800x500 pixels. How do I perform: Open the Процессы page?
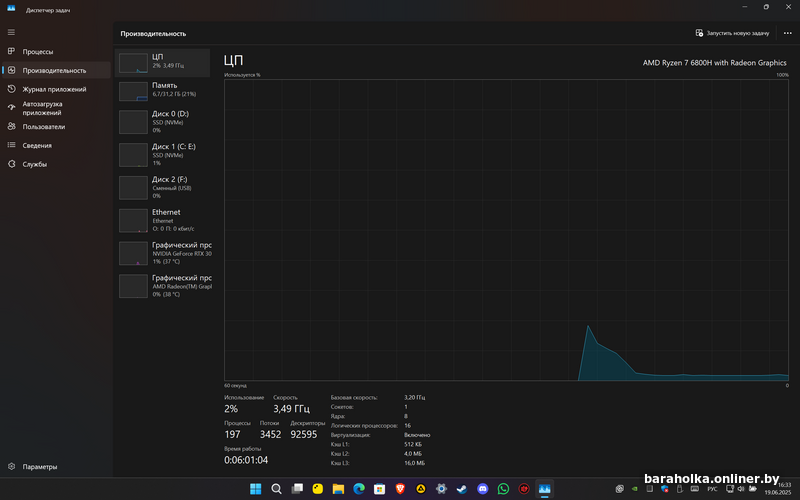(56, 52)
